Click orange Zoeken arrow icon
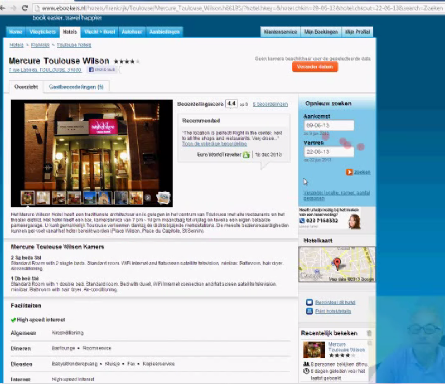 tap(349, 172)
